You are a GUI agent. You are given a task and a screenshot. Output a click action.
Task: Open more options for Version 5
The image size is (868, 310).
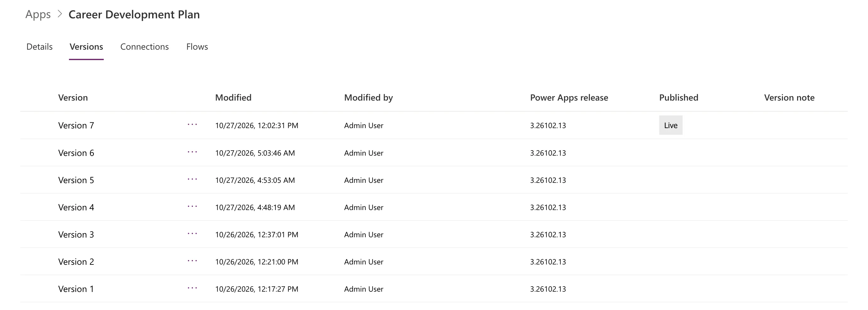[192, 179]
